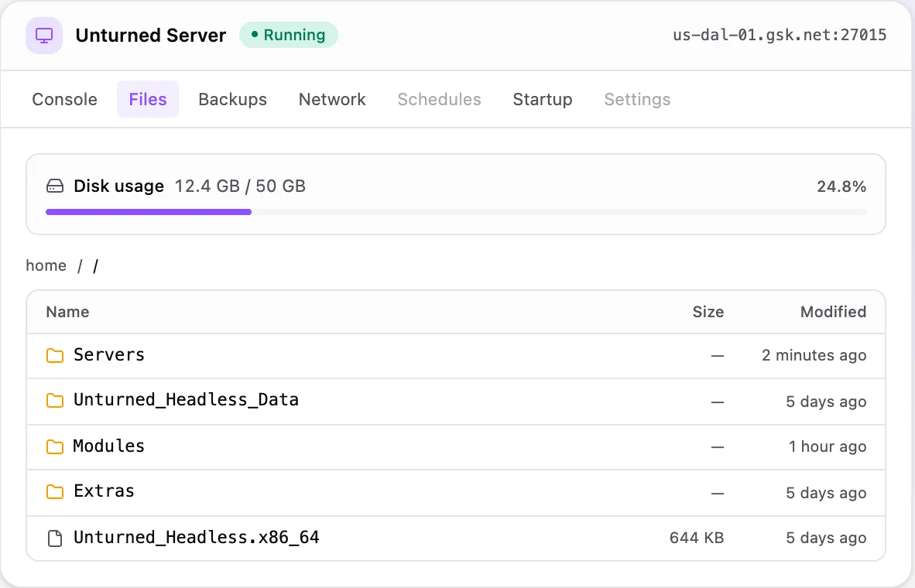Click the Unturned_Headless.x86_64 file icon
The width and height of the screenshot is (915, 588).
pos(55,538)
